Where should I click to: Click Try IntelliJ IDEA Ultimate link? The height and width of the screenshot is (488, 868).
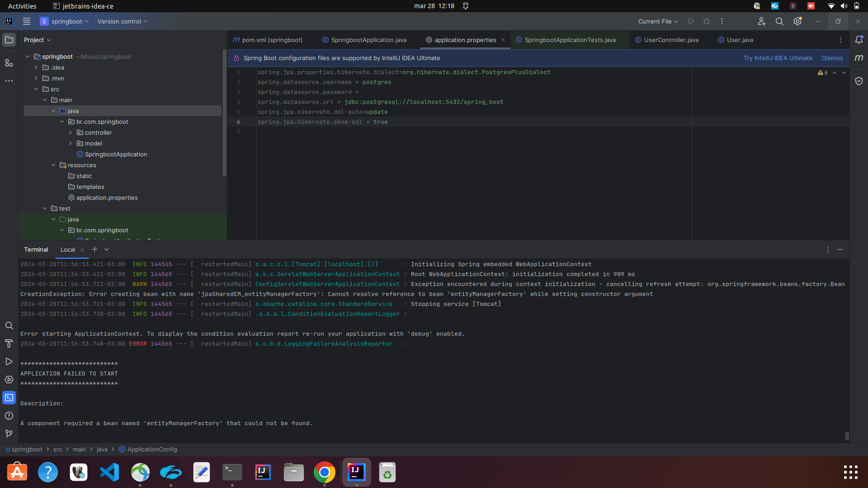[778, 58]
